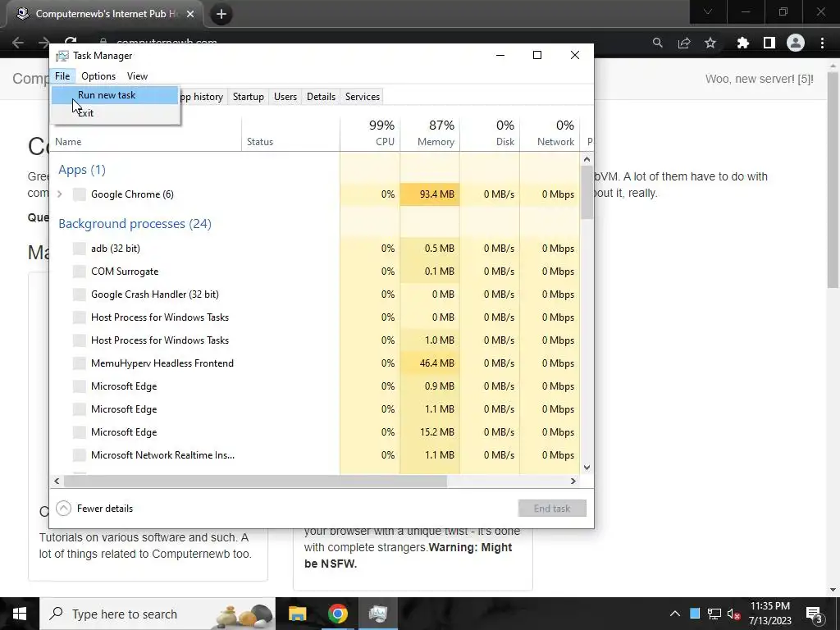Switch to the Services tab
840x630 pixels.
click(362, 97)
